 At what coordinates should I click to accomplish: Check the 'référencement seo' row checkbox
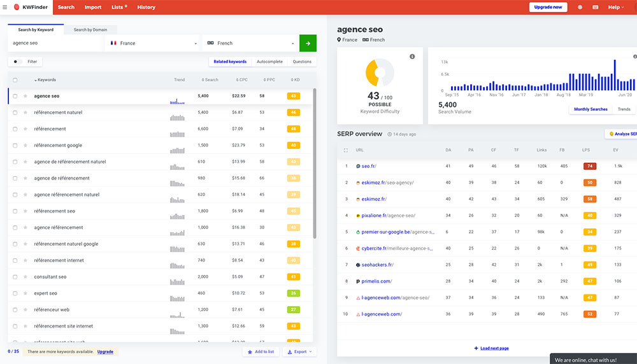tap(15, 211)
